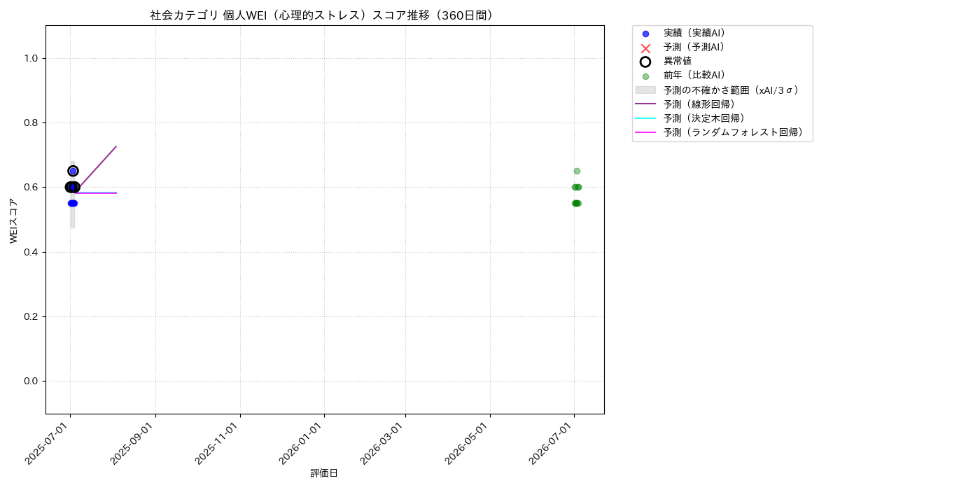Click y-axis tick 1.0
The width and height of the screenshot is (980, 490).
[x=32, y=58]
